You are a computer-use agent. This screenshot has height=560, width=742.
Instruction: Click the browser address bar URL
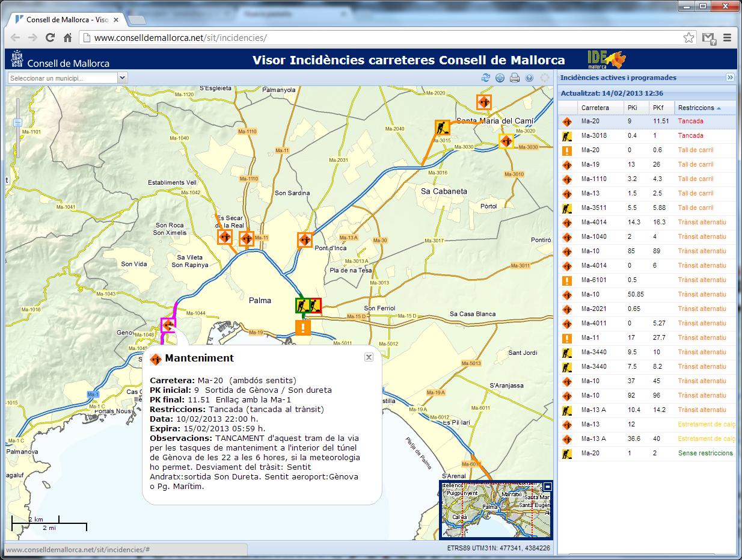(x=180, y=38)
